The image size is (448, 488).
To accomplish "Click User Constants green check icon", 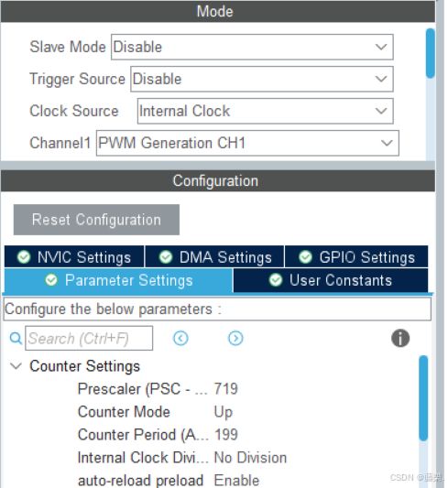I will pyautogui.click(x=276, y=280).
